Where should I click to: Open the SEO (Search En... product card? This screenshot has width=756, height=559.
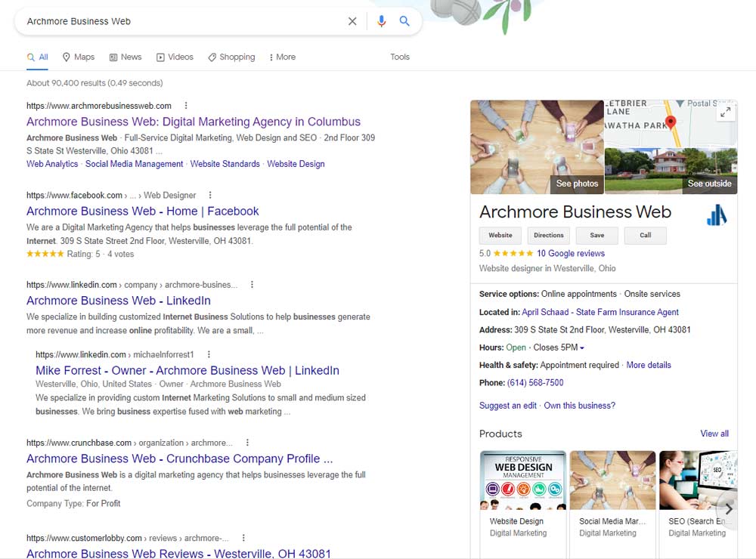pyautogui.click(x=698, y=504)
